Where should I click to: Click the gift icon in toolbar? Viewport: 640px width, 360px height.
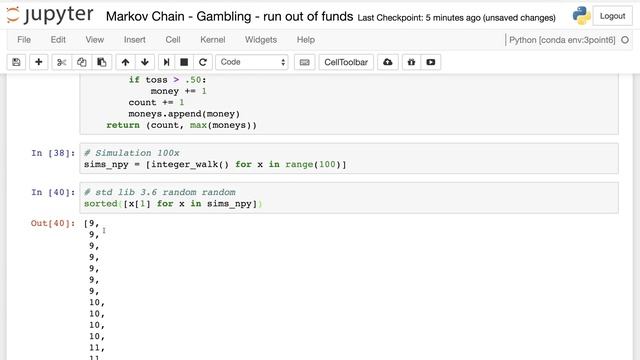click(x=411, y=62)
